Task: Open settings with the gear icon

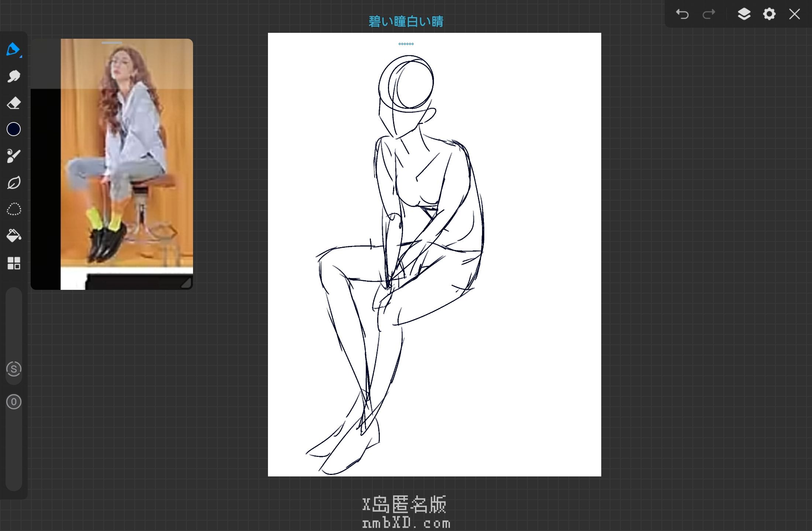Action: click(x=769, y=14)
